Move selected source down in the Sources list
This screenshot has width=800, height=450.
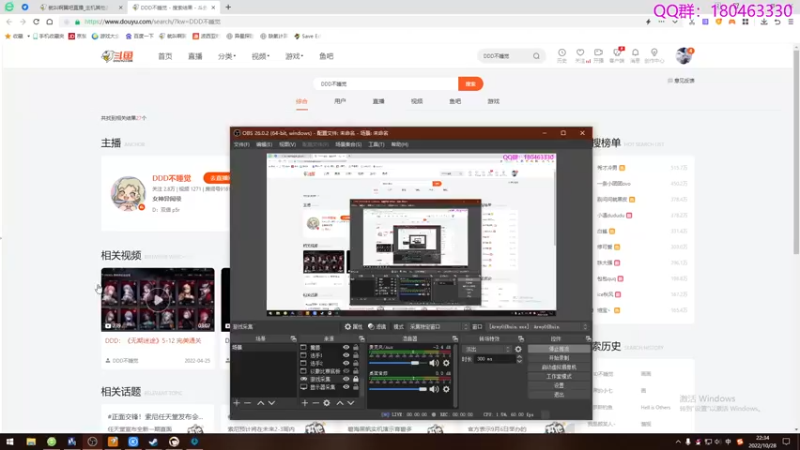pyautogui.click(x=351, y=403)
